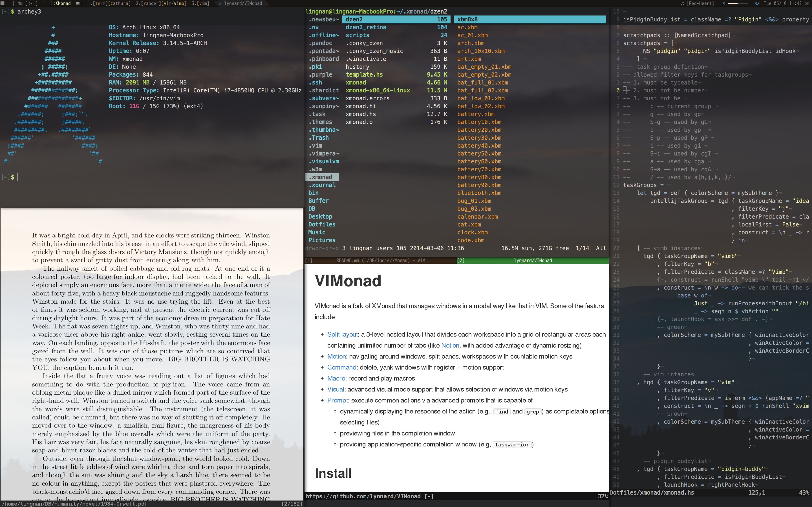Click the Prompt link
The image size is (812, 507).
coord(337,400)
